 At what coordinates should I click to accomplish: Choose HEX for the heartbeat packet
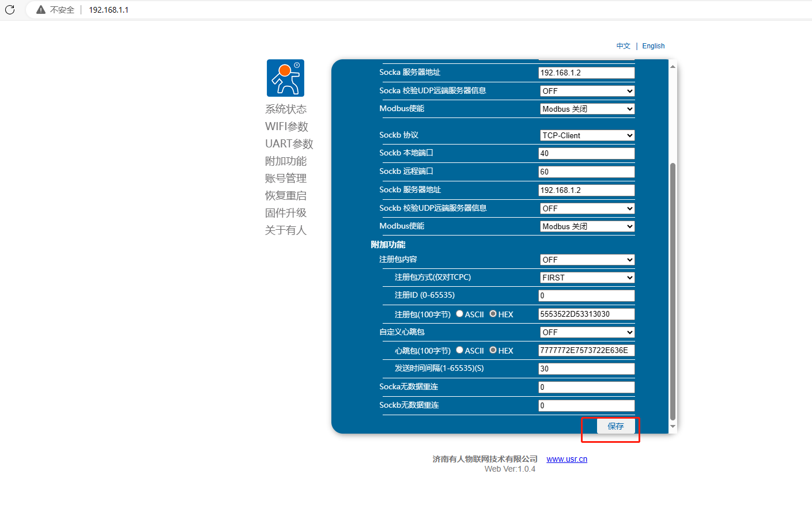point(493,350)
